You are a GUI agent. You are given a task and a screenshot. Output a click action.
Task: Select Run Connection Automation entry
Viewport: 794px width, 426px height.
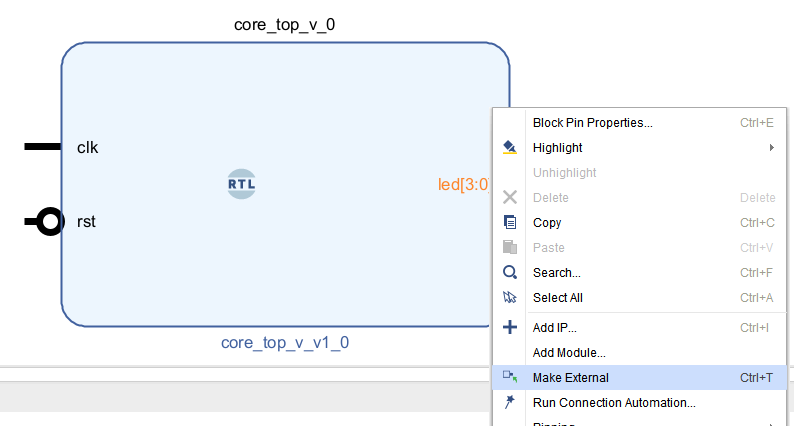click(x=614, y=403)
